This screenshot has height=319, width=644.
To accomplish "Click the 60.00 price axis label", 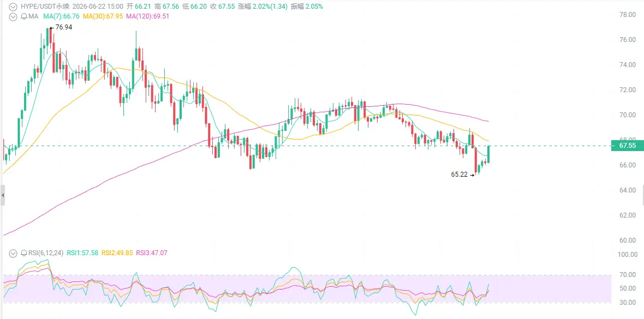I will pos(628,240).
